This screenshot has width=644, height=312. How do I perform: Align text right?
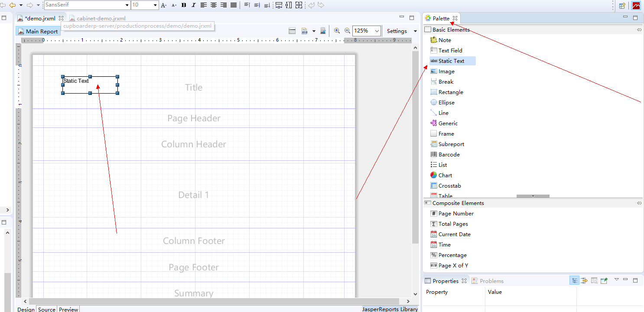click(x=224, y=5)
